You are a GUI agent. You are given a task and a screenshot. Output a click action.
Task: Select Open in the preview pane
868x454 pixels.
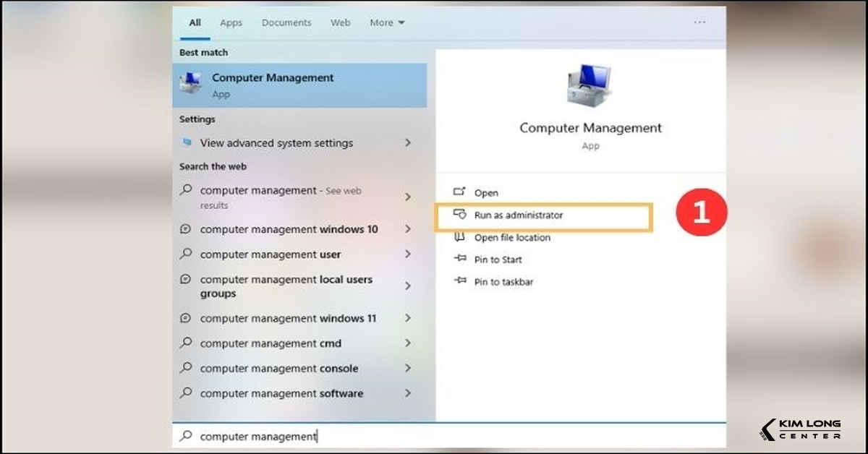pyautogui.click(x=486, y=193)
